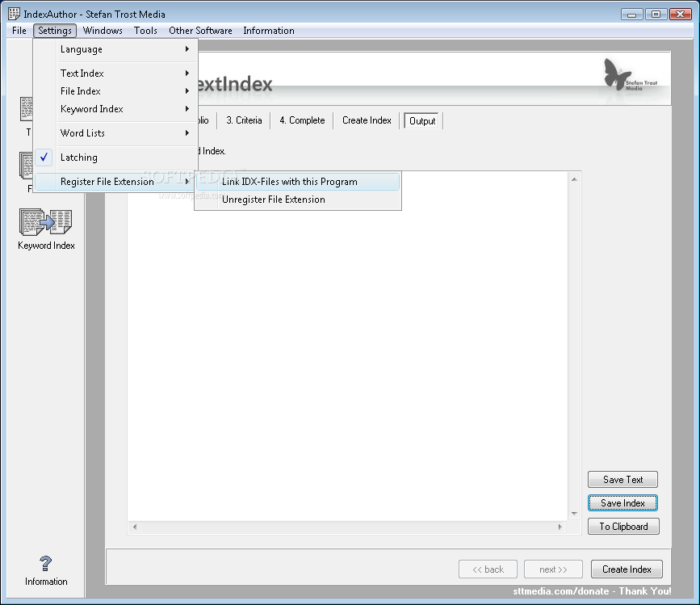The height and width of the screenshot is (605, 700).
Task: Click the << back button
Action: (488, 569)
